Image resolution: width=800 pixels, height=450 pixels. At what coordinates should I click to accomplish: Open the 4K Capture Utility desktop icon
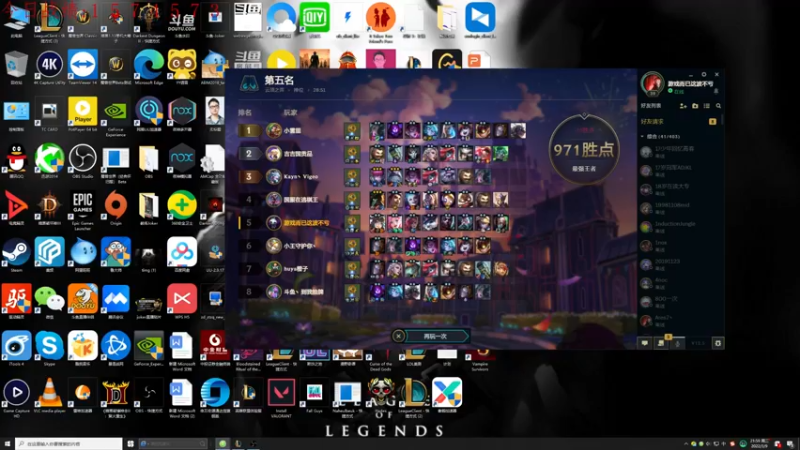[49, 67]
